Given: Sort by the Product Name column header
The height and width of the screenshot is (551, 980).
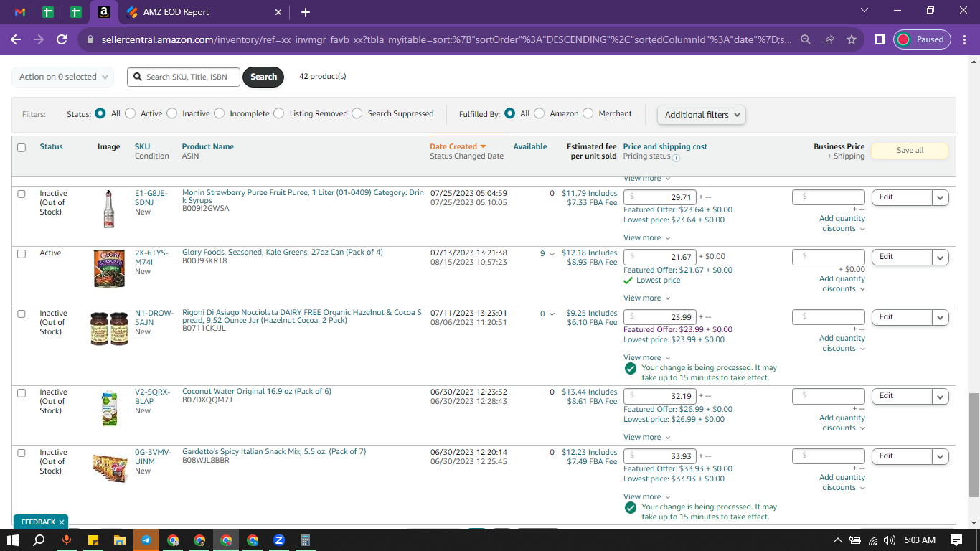Looking at the screenshot, I should click(x=208, y=146).
